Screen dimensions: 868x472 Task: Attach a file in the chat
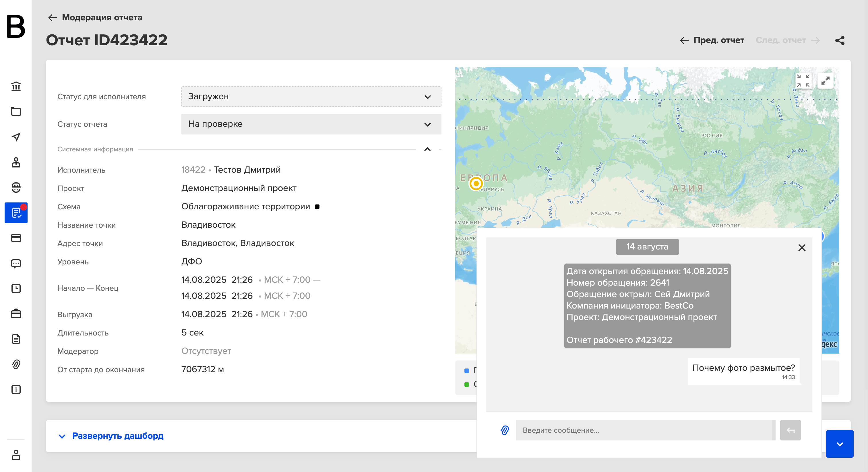point(504,430)
